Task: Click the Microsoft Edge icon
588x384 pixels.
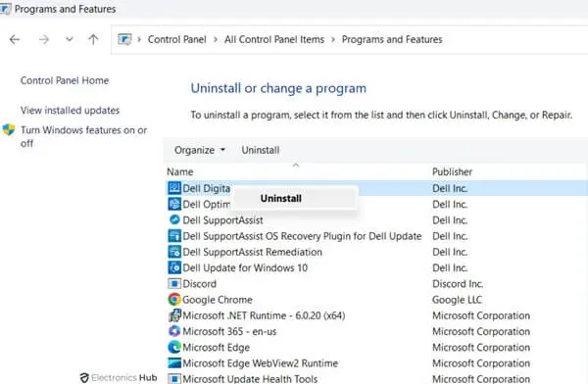Action: [x=174, y=347]
